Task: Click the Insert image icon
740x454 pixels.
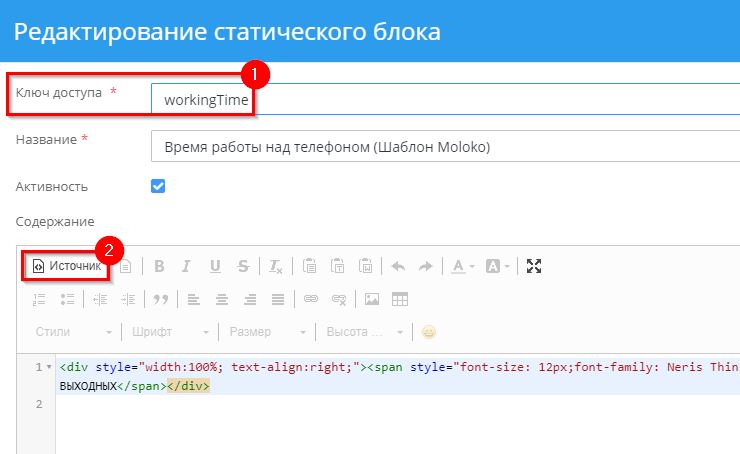Action: point(372,298)
